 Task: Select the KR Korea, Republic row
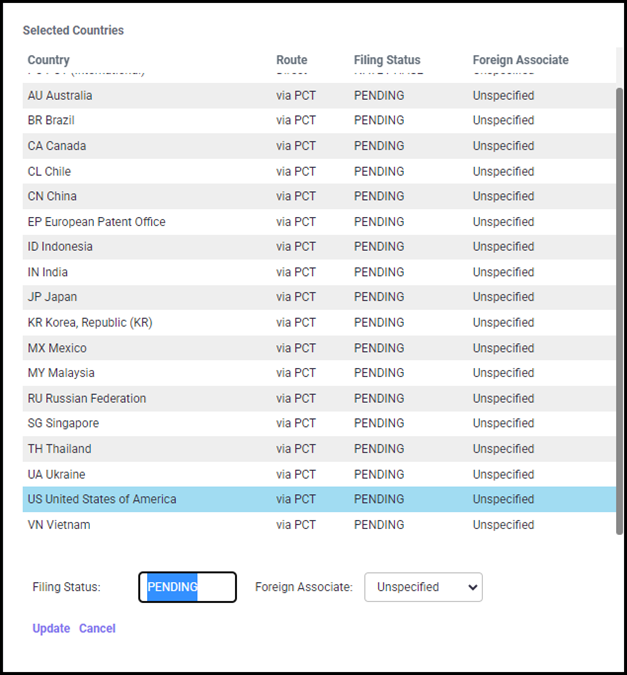tap(90, 322)
